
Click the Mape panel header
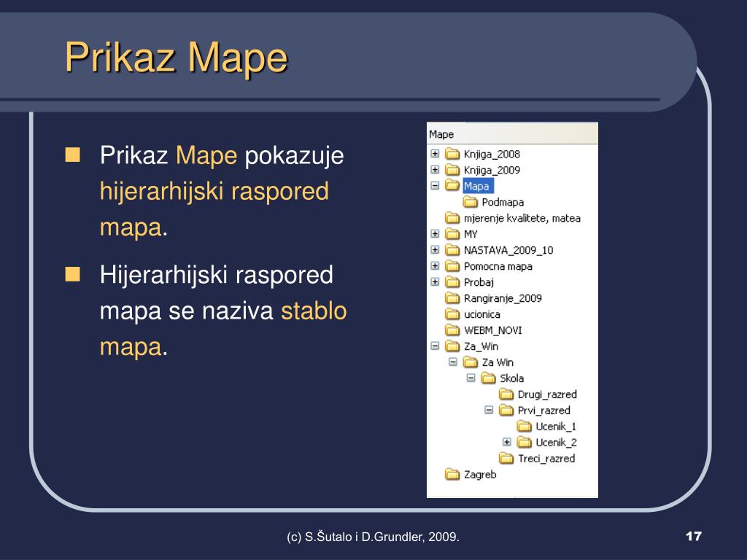click(x=512, y=134)
